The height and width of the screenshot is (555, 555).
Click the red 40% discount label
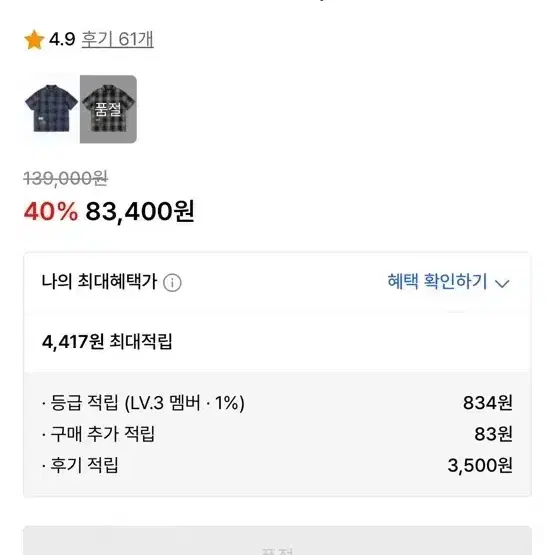[x=51, y=211]
